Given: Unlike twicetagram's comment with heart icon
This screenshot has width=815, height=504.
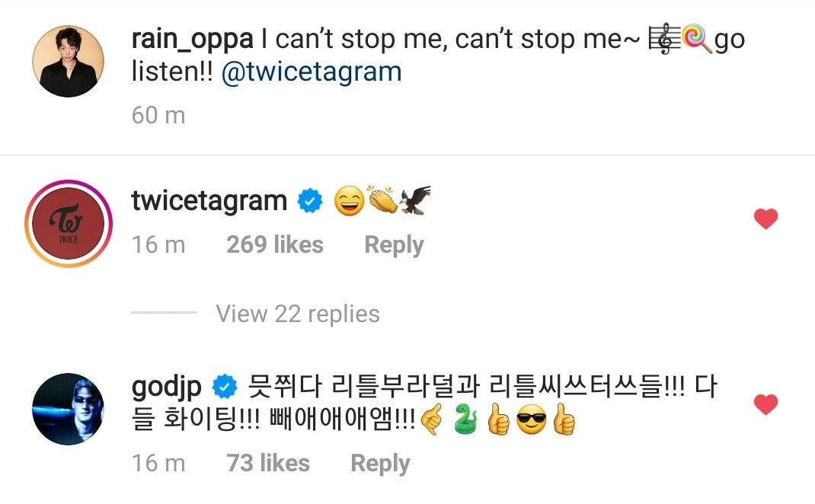Looking at the screenshot, I should point(765,219).
